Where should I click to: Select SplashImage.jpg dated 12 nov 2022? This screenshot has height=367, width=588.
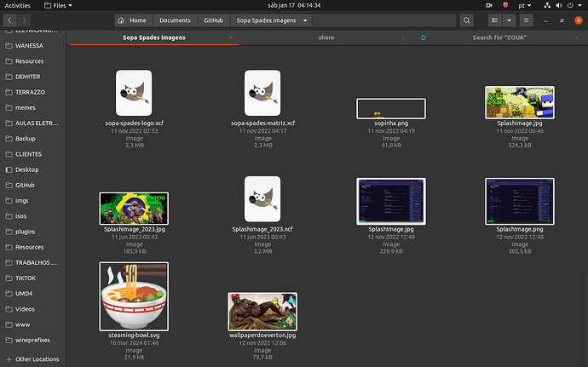click(391, 201)
